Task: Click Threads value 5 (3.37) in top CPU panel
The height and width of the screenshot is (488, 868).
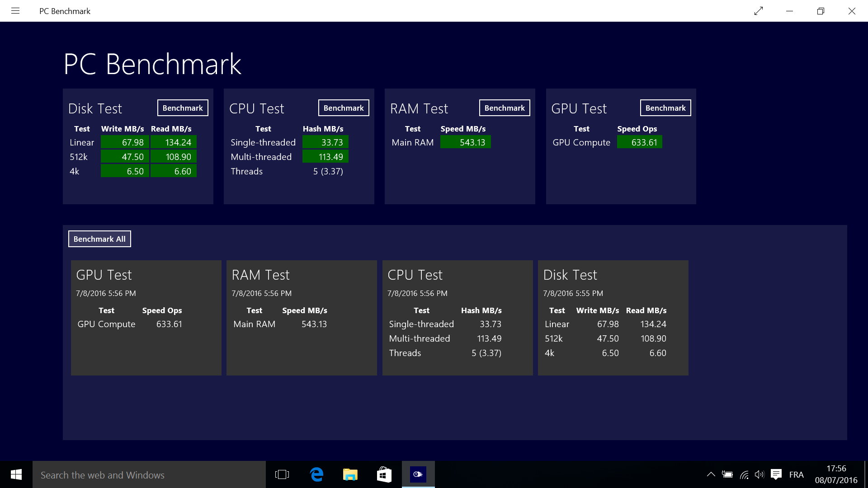Action: point(328,171)
